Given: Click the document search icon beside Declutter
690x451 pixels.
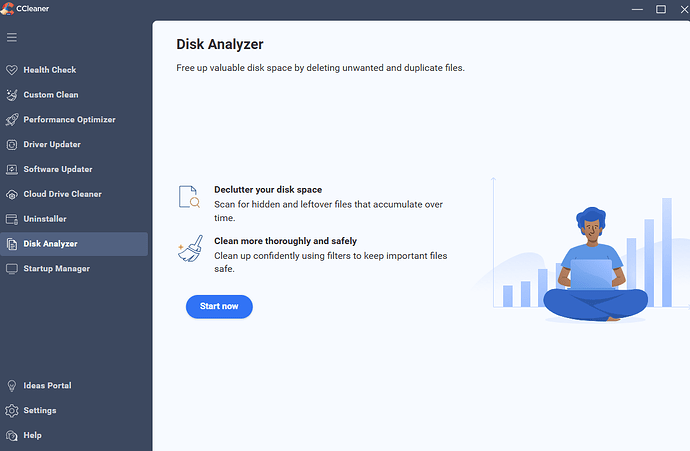Looking at the screenshot, I should tap(189, 197).
